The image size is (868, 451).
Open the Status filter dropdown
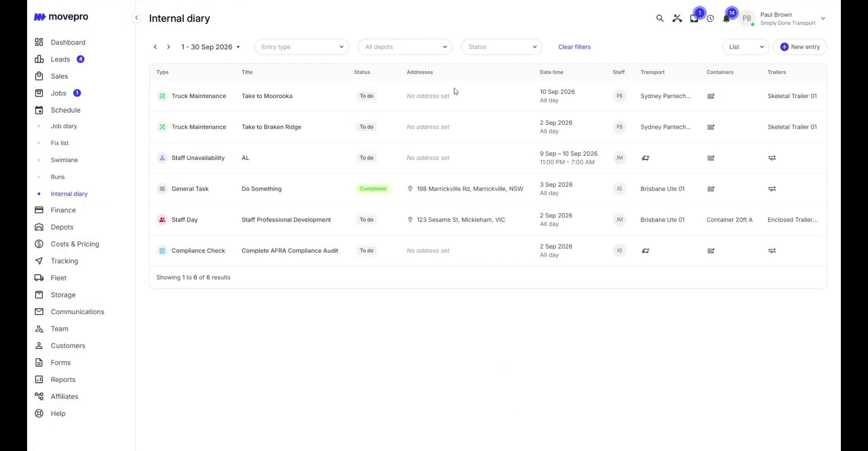(x=502, y=47)
